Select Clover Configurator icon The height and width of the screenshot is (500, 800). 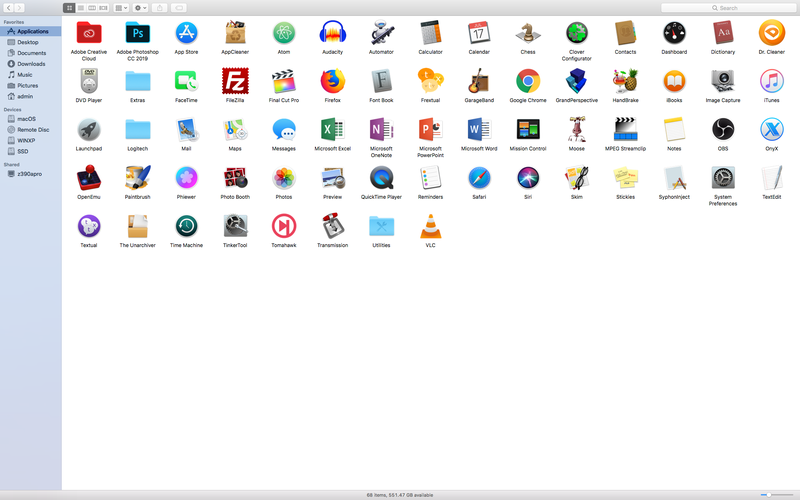click(577, 33)
